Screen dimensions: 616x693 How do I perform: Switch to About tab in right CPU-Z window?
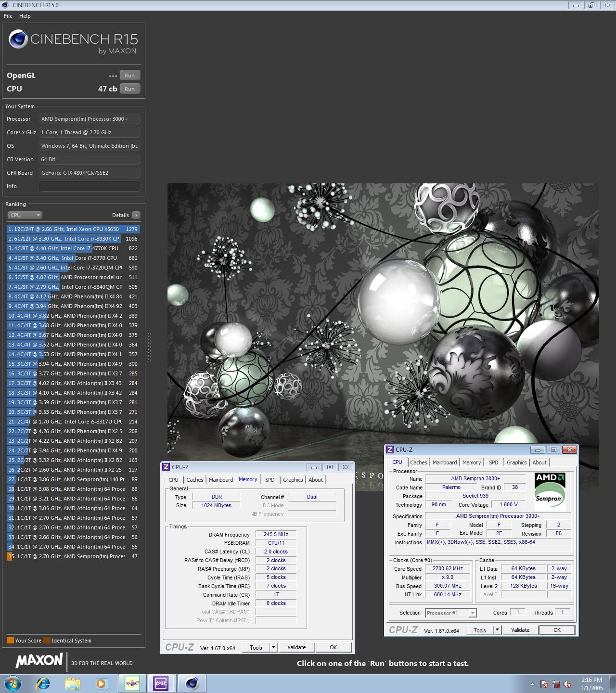(539, 462)
